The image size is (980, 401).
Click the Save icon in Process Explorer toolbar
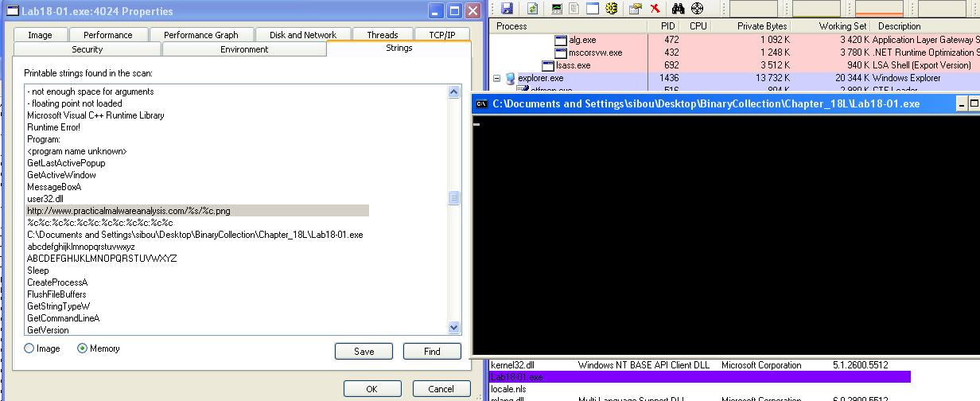coord(507,9)
